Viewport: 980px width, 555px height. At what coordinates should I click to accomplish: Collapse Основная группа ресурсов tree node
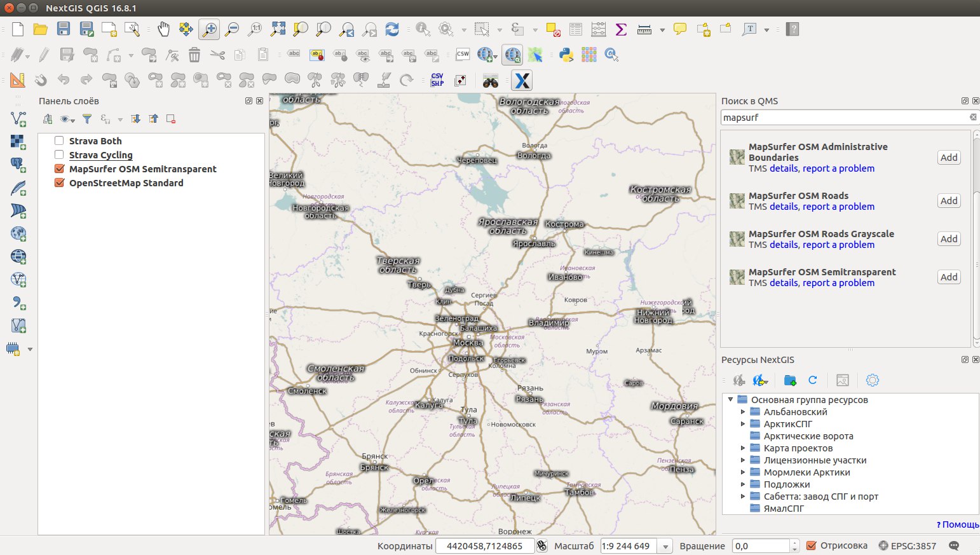731,400
